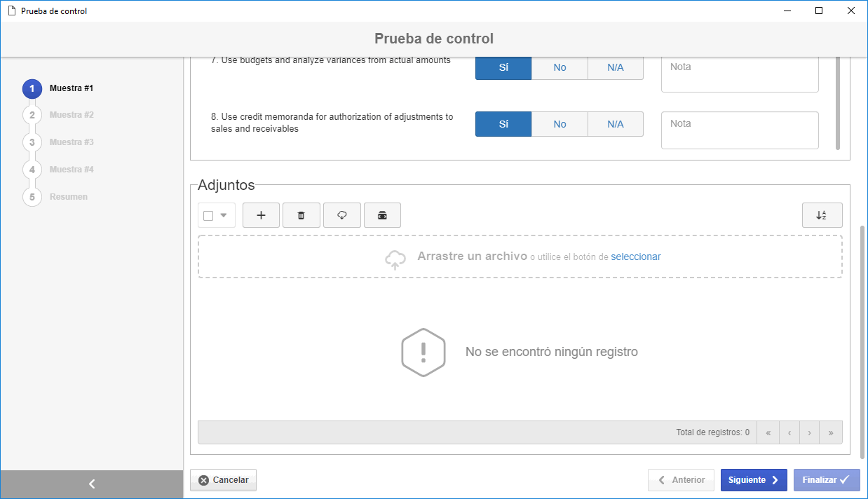Go to next page of attachment records

click(x=810, y=432)
